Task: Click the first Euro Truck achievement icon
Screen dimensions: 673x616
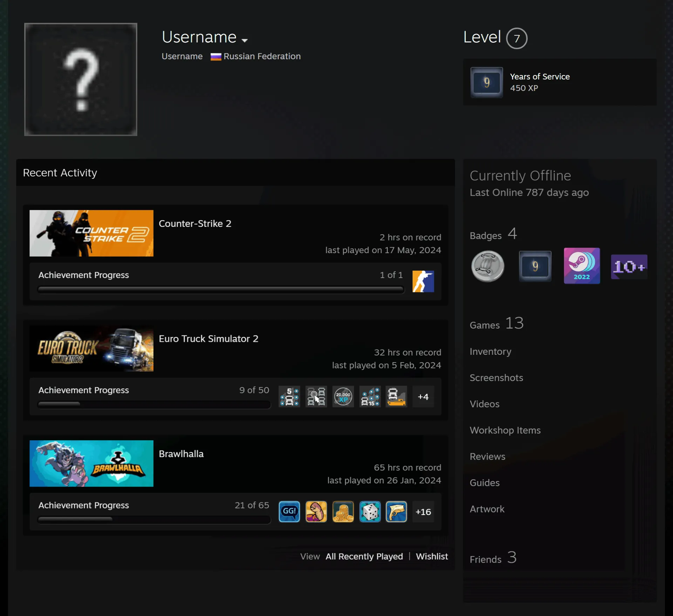Action: tap(289, 397)
